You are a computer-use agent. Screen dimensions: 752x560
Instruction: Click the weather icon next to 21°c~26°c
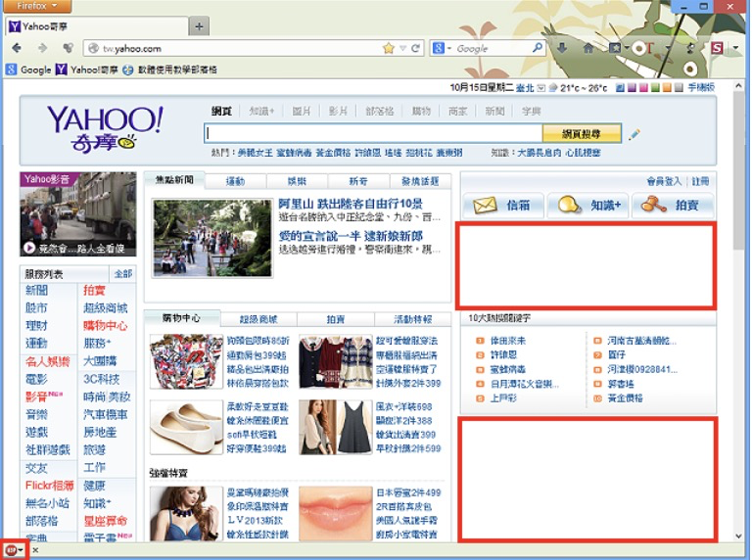pos(553,88)
